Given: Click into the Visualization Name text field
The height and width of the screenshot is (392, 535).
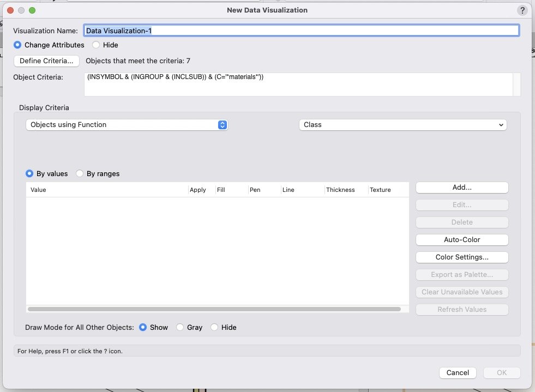Looking at the screenshot, I should [x=300, y=31].
